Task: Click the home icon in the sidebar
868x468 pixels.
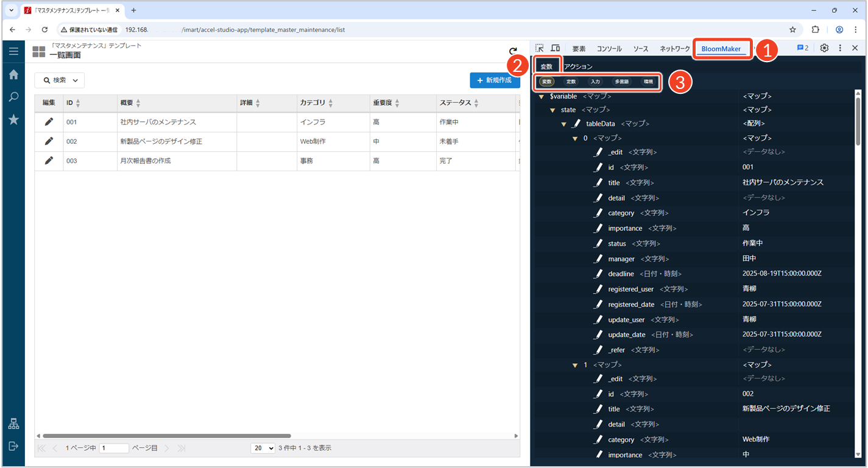Action: (x=13, y=74)
